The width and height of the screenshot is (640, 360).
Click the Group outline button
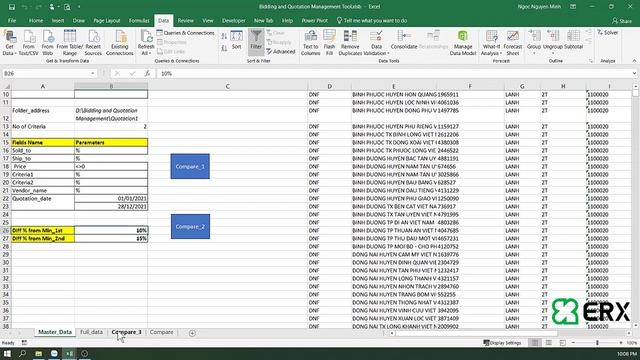click(533, 42)
